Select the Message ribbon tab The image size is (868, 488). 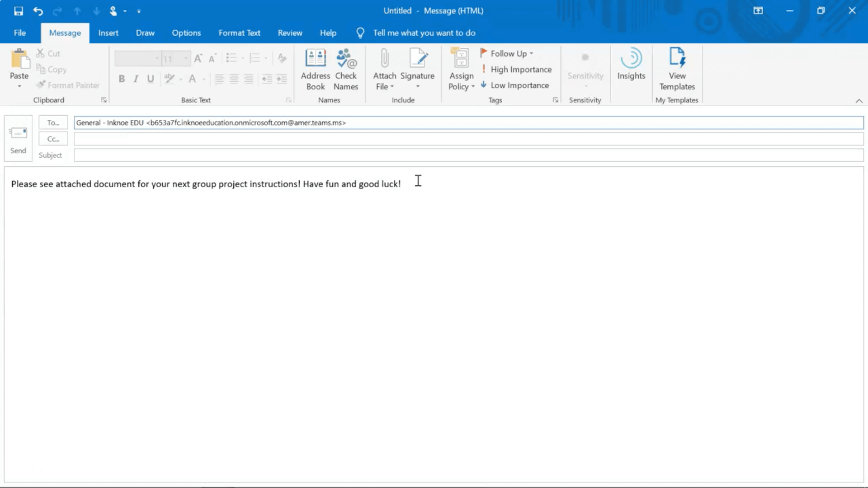click(65, 33)
